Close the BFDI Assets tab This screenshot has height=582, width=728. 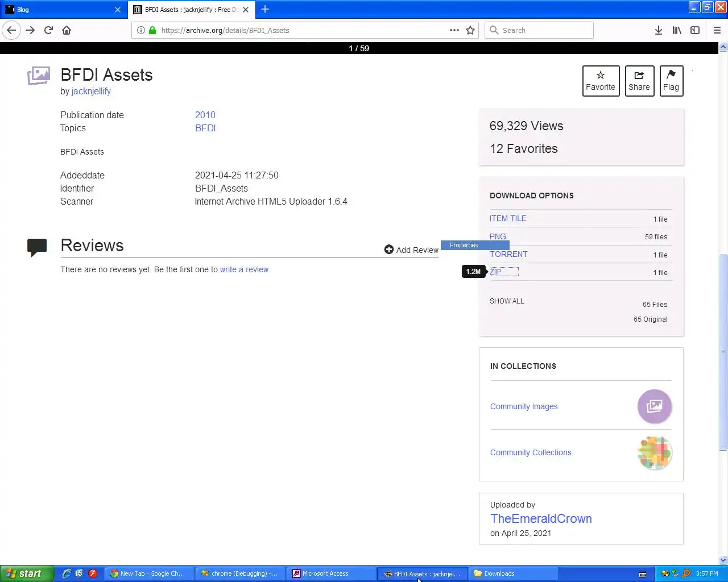point(246,9)
